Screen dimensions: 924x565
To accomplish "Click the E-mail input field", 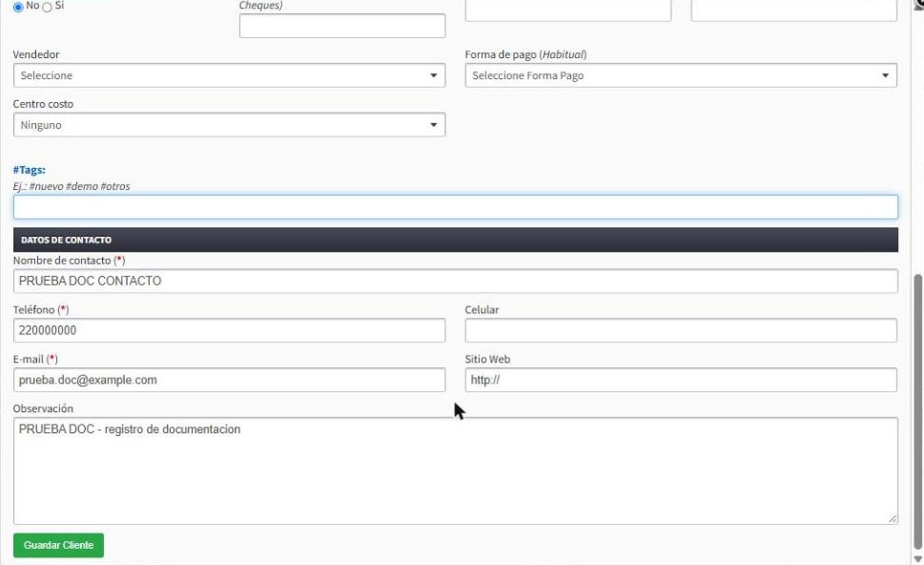I will coord(229,380).
